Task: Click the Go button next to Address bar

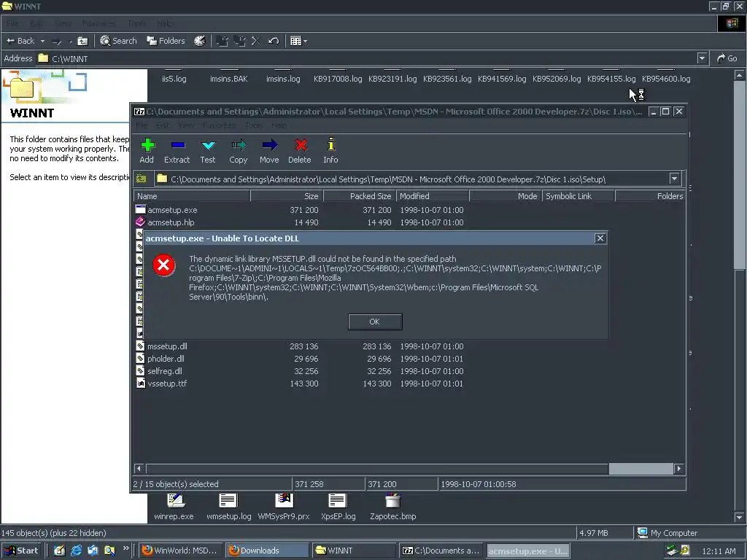Action: 727,58
